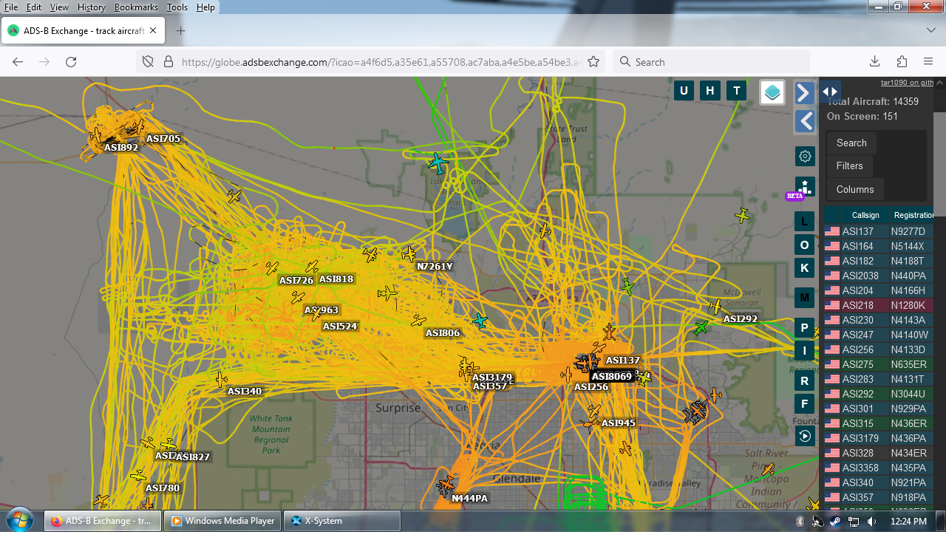Image resolution: width=946 pixels, height=560 pixels.
Task: Toggle the I map option
Action: point(804,351)
